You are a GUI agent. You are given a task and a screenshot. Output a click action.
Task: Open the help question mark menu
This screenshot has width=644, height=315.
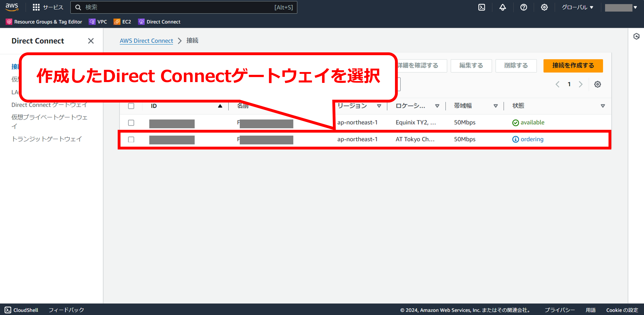(x=524, y=7)
